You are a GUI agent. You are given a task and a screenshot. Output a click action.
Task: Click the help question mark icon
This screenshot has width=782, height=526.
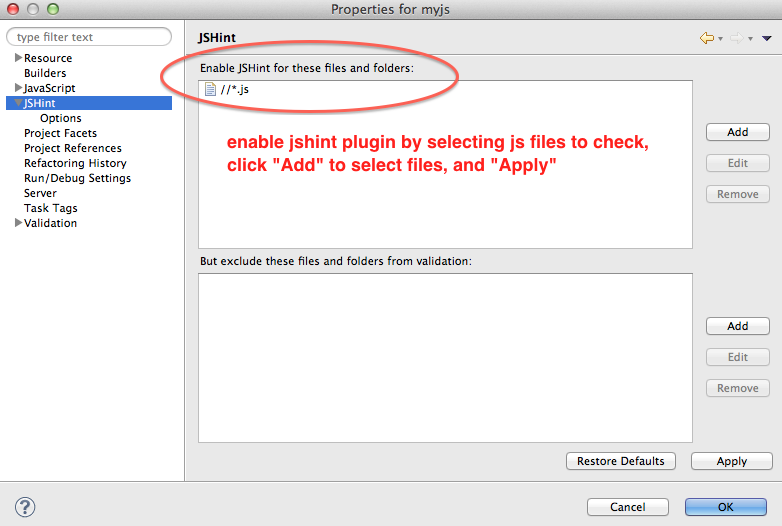click(26, 507)
